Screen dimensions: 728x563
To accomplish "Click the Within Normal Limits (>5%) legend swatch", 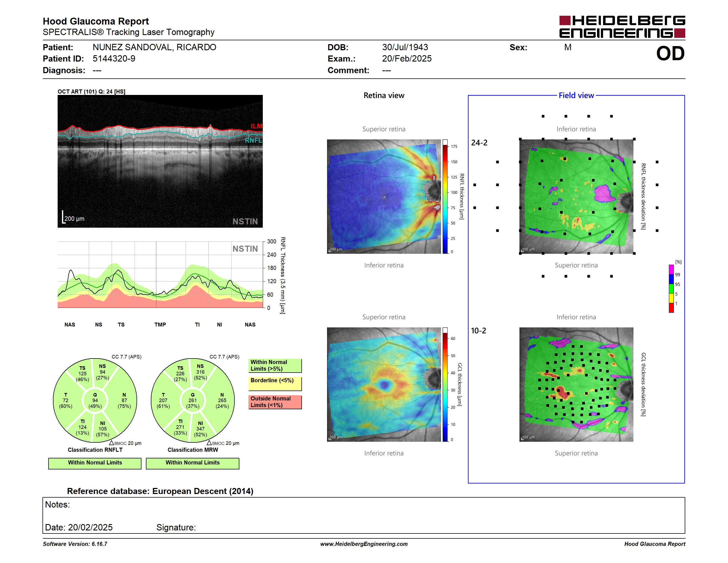I will (275, 366).
